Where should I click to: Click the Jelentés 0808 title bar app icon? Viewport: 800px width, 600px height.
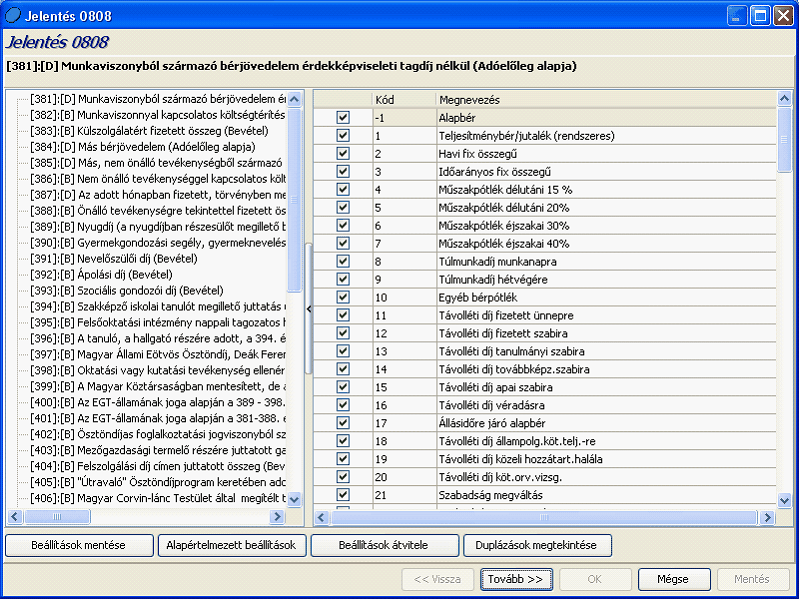pos(12,16)
